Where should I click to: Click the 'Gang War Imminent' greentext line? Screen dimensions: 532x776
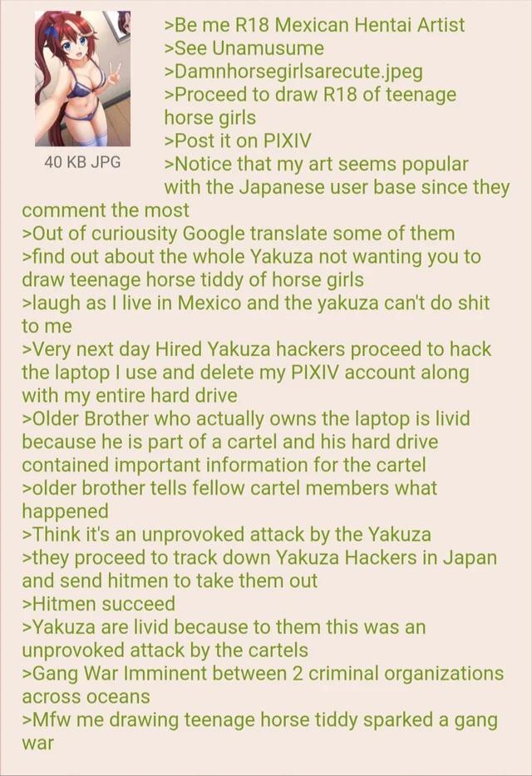click(263, 674)
